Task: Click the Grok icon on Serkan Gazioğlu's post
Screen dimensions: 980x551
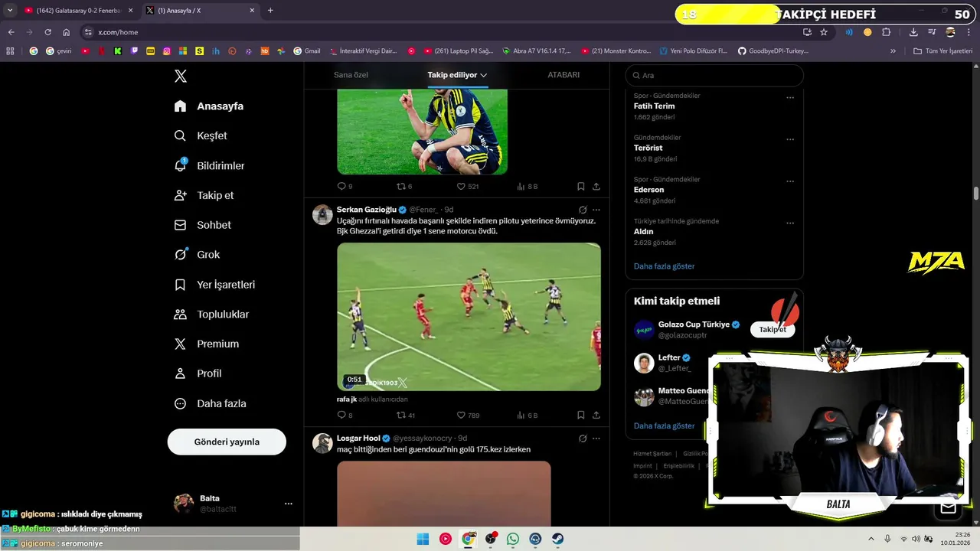Action: (x=583, y=210)
